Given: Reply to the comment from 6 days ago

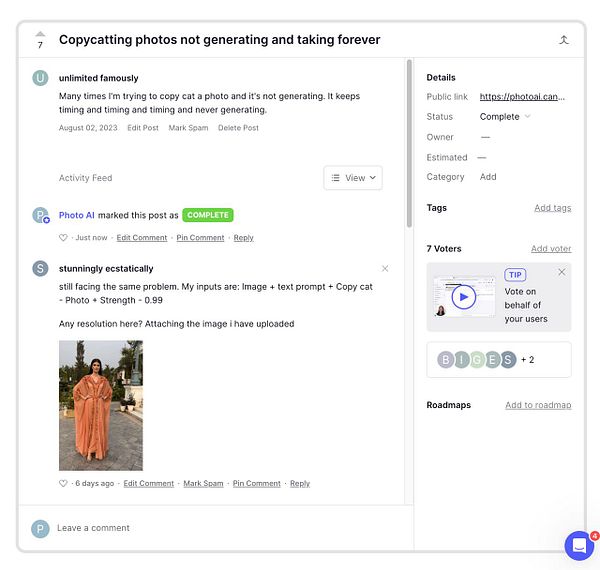Looking at the screenshot, I should [300, 483].
